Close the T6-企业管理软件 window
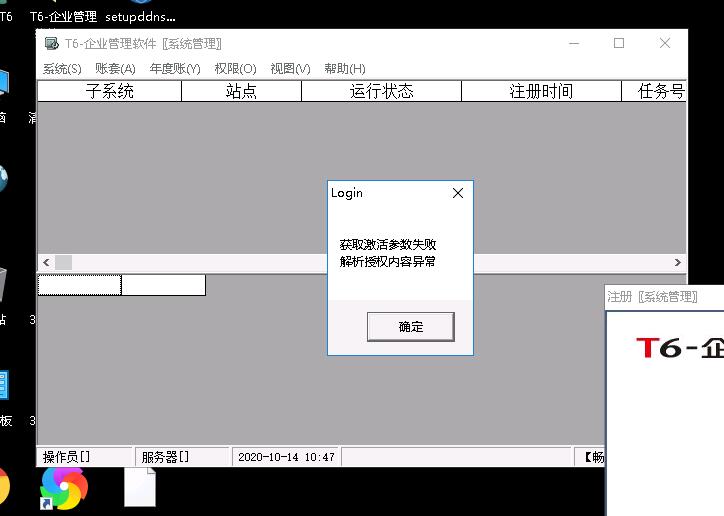 coord(664,43)
